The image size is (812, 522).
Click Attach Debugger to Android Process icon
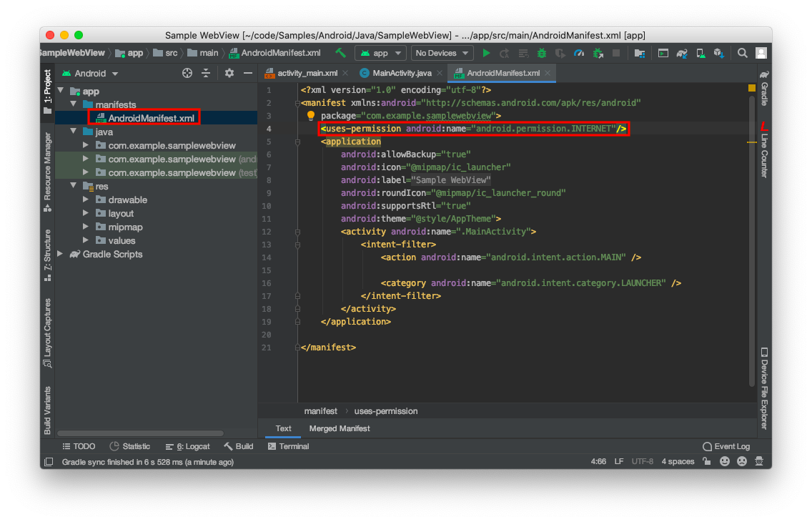[x=598, y=53]
